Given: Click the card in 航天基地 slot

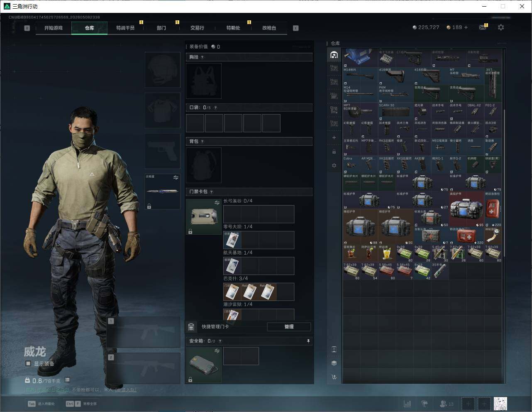Looking at the screenshot, I should [x=232, y=266].
